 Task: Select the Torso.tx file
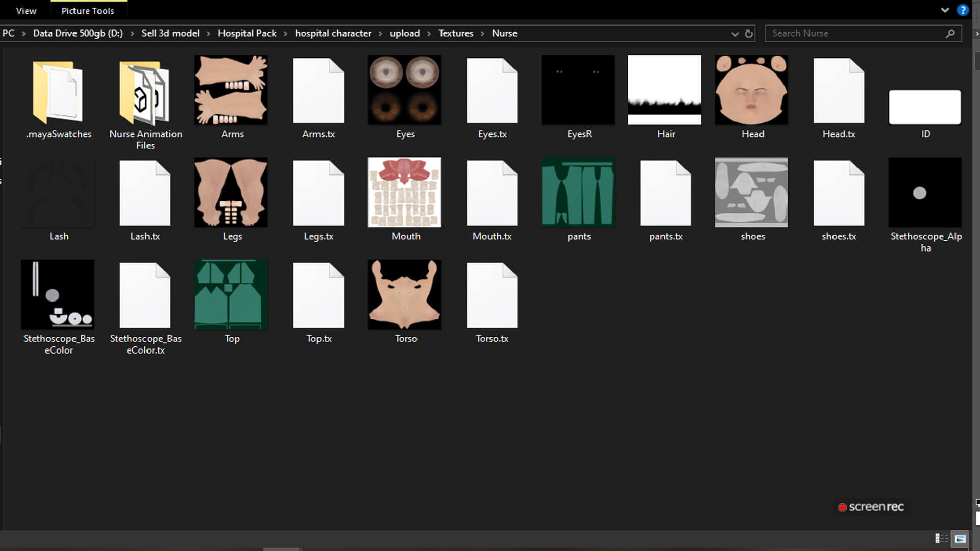coord(492,295)
